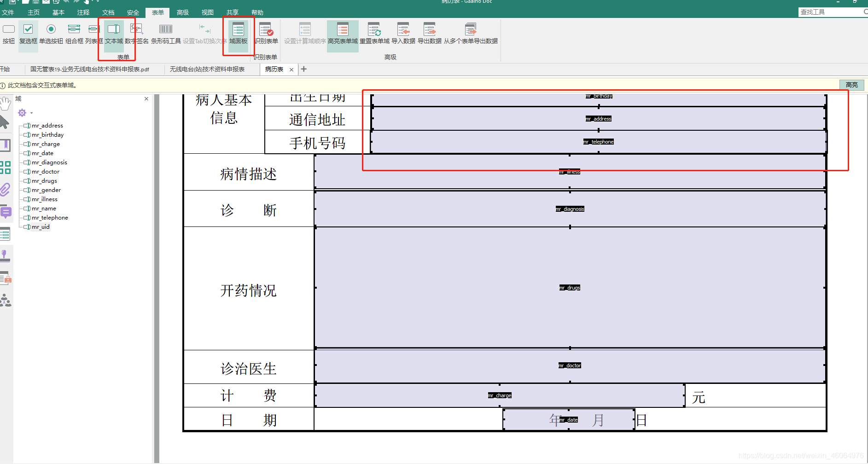Viewport: 868px width, 464px height.
Task: Open the 条形码工具 barcode tool
Action: pyautogui.click(x=166, y=35)
